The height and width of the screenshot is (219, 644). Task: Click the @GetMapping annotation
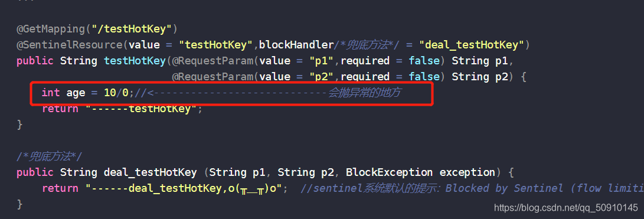[51, 29]
